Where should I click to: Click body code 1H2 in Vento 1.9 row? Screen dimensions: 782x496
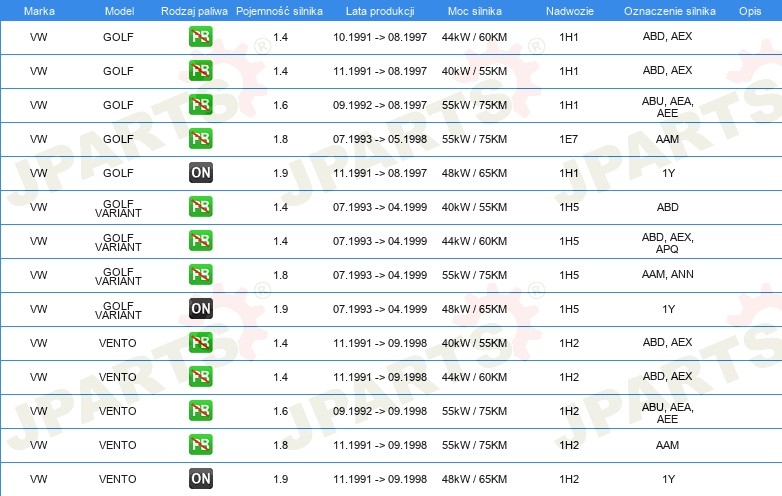[x=569, y=479]
